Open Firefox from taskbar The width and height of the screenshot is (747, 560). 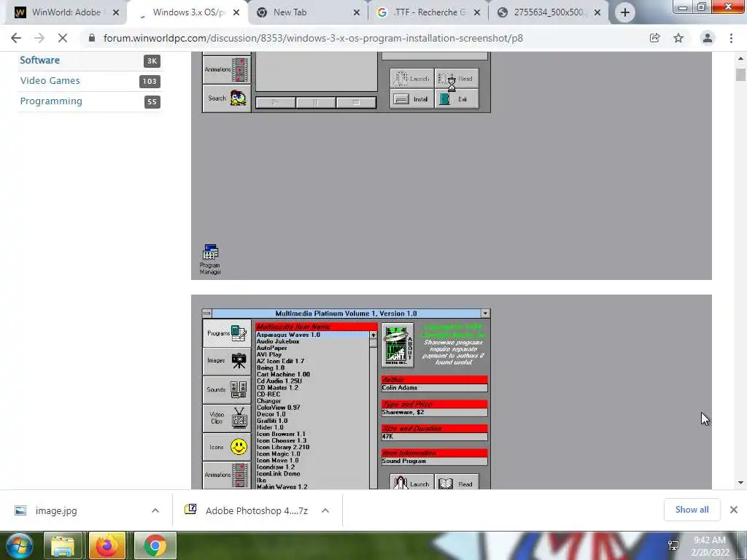pos(107,545)
